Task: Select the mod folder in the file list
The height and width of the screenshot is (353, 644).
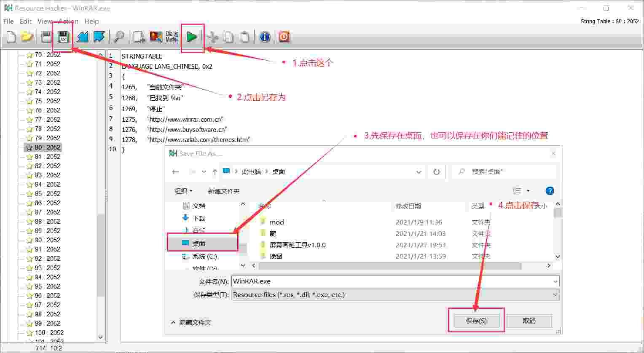Action: tap(276, 222)
